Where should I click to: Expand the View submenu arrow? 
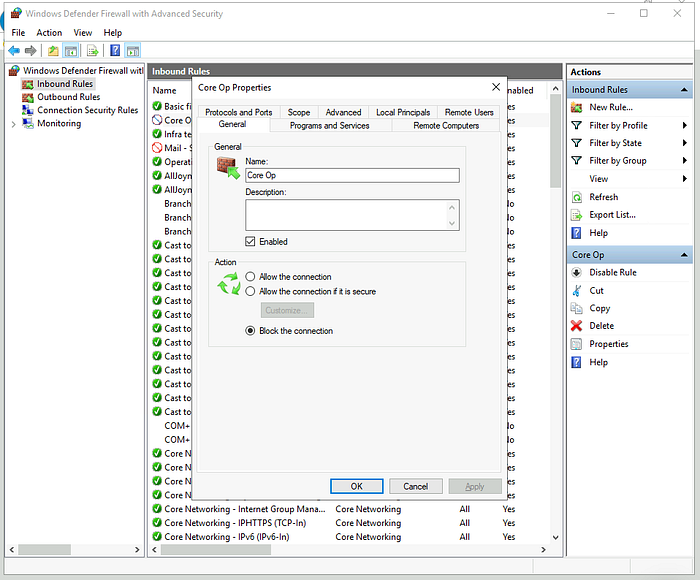click(x=684, y=179)
